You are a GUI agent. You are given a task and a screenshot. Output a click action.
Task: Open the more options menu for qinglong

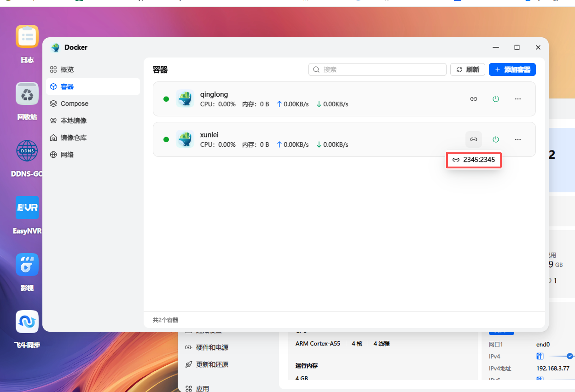[x=518, y=98]
